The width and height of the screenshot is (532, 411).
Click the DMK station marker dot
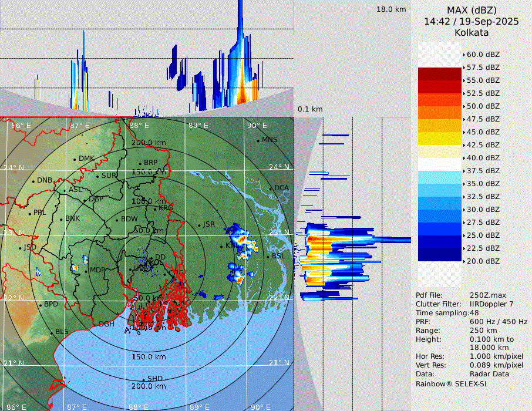click(x=75, y=159)
